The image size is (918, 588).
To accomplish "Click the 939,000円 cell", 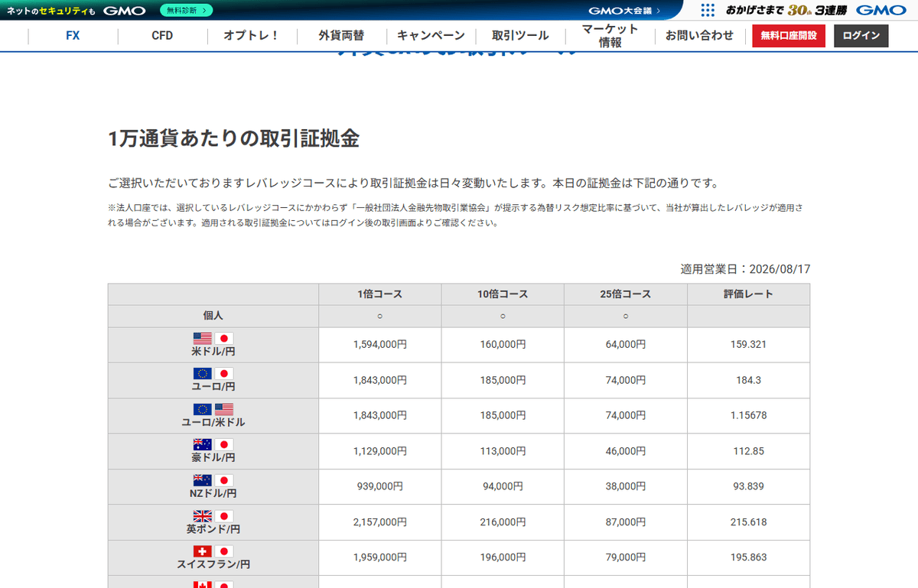I will [379, 486].
